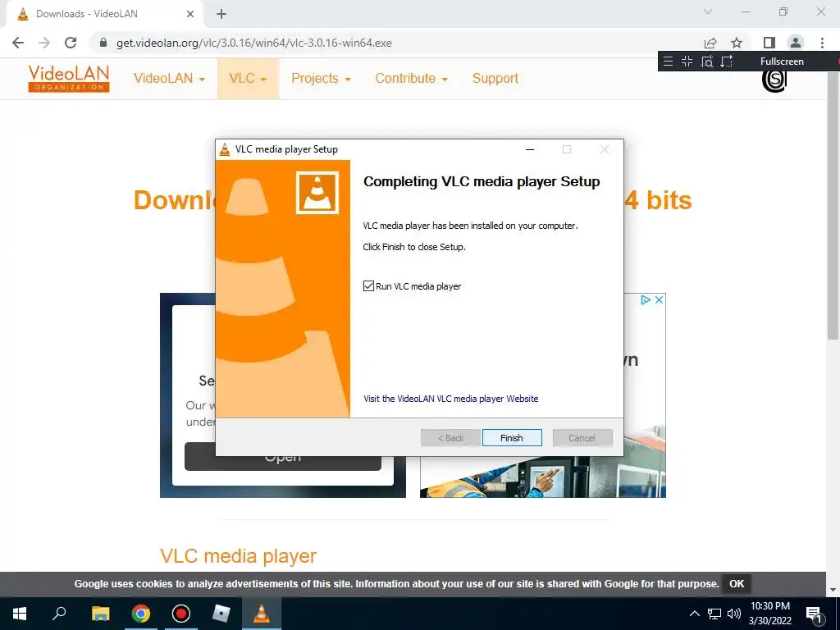Open the clock and date

click(769, 614)
